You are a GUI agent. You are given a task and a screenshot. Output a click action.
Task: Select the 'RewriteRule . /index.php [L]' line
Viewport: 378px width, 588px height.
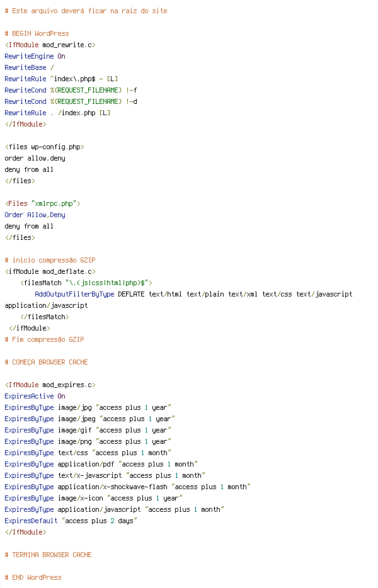tap(57, 113)
